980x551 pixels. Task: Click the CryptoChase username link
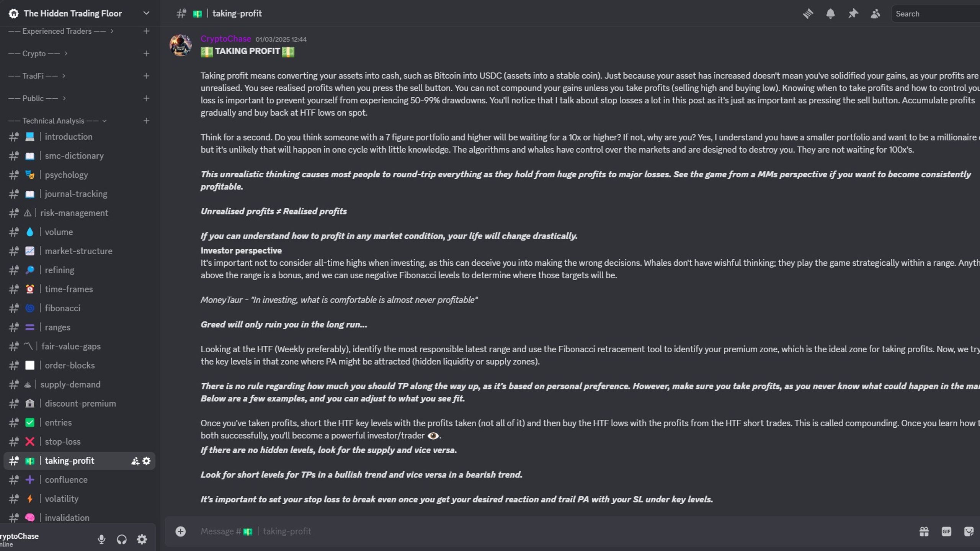pos(226,39)
